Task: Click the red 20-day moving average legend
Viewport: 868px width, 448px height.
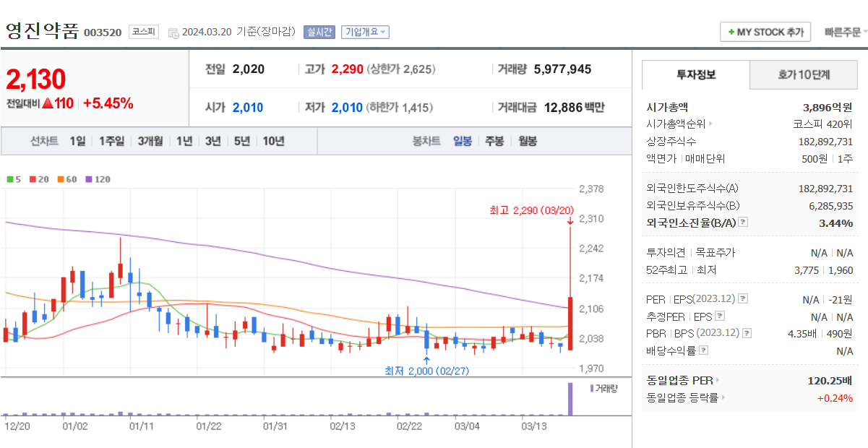Action: point(39,179)
